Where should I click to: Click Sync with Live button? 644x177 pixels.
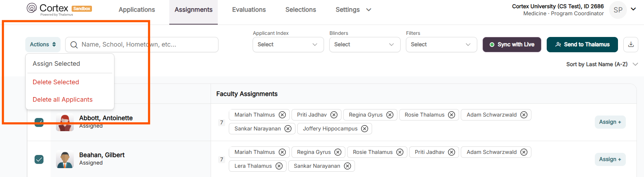[512, 44]
